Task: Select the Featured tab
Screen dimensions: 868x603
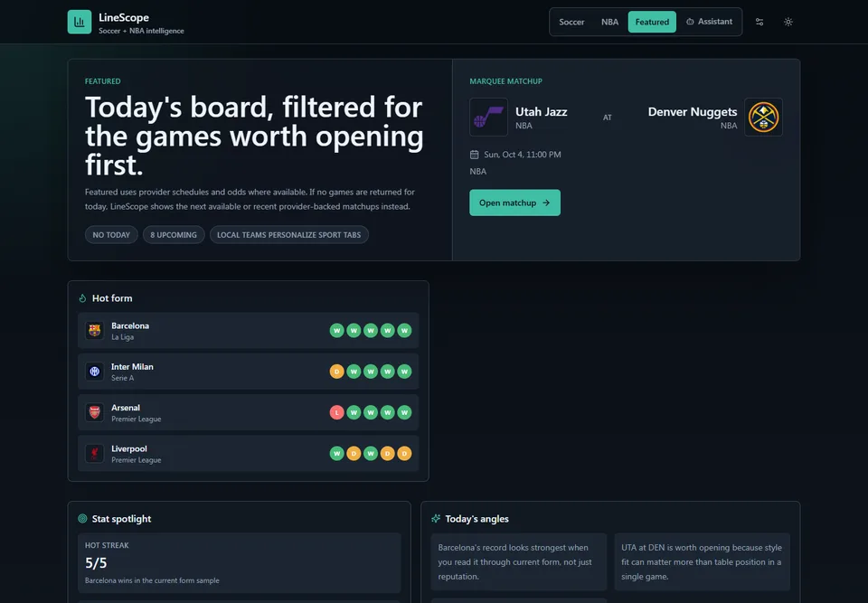Action: pyautogui.click(x=652, y=22)
